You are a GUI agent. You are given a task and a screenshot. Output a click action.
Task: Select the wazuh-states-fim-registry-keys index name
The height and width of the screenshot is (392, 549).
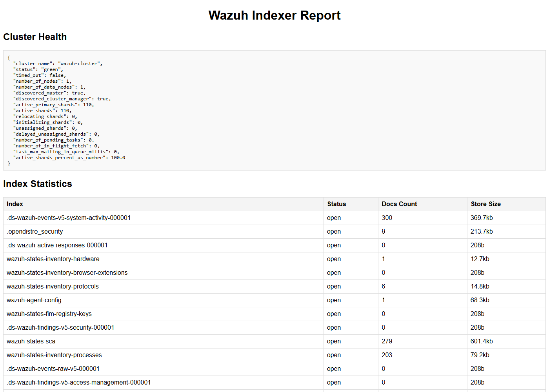pos(49,314)
